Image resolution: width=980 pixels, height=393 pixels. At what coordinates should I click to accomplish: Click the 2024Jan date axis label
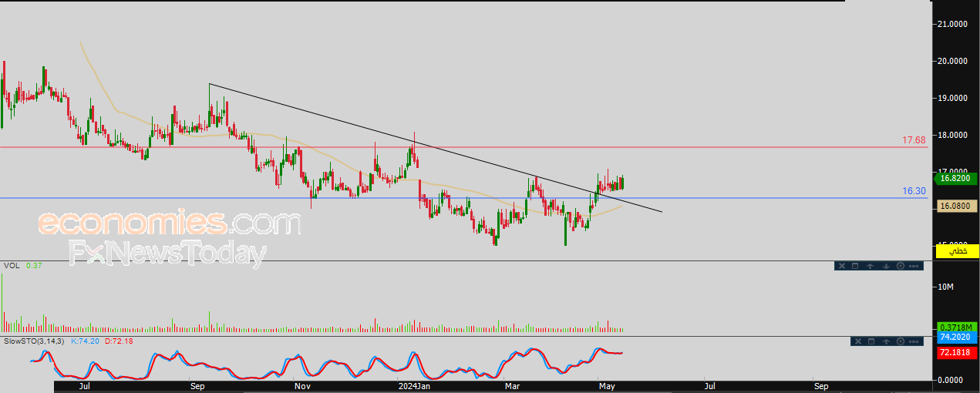click(414, 386)
